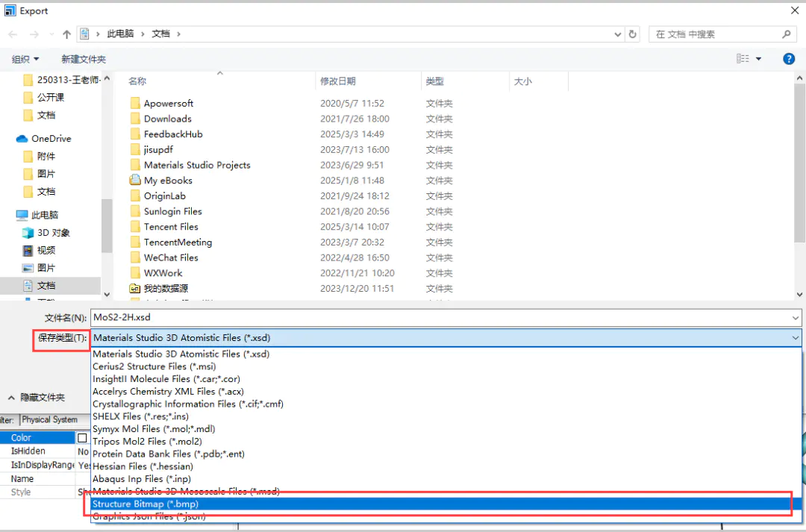This screenshot has height=532, width=806.
Task: Open the file name history dropdown arrow
Action: [x=796, y=318]
